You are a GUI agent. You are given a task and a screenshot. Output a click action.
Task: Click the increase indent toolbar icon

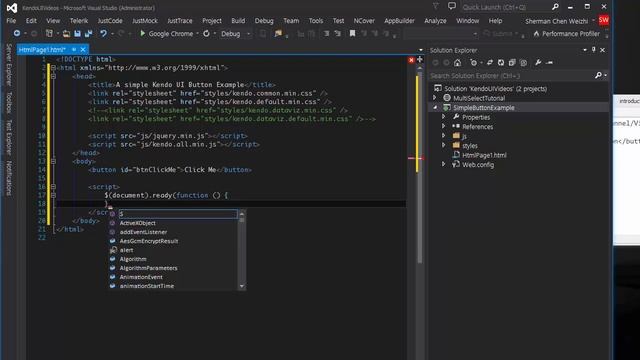[338, 33]
